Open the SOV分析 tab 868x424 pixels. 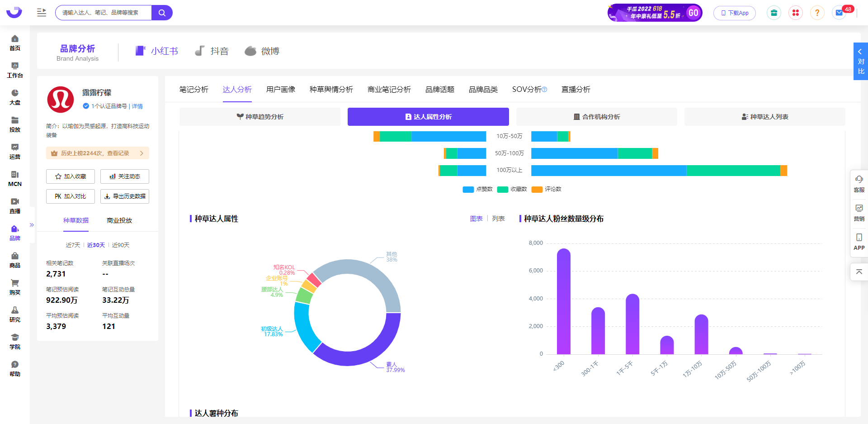(x=529, y=90)
